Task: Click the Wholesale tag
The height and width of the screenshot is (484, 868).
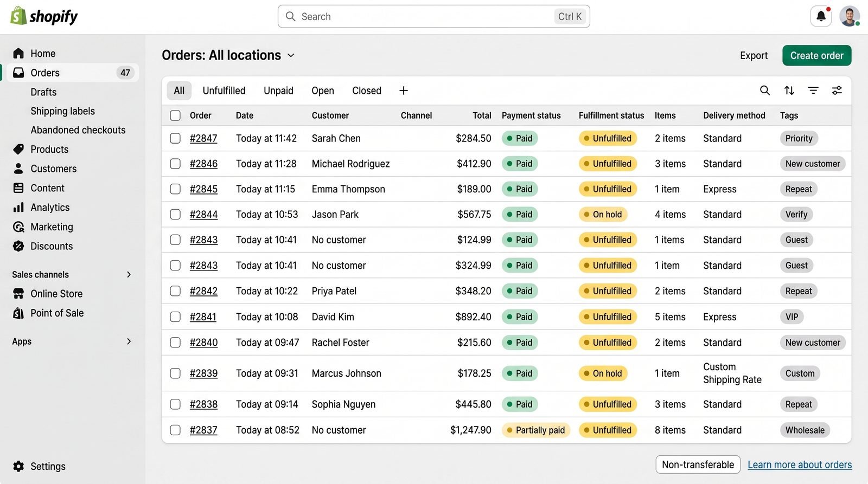Action: tap(805, 430)
